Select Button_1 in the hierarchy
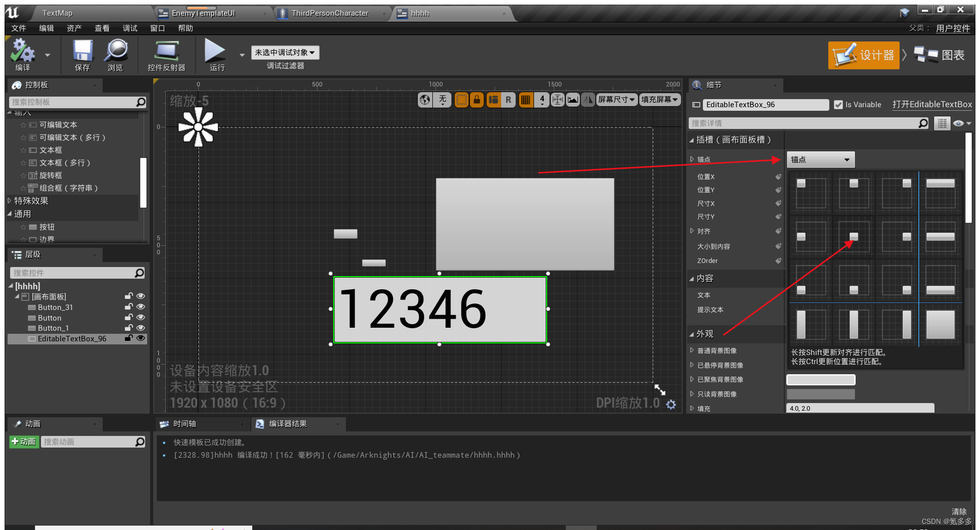 [53, 328]
